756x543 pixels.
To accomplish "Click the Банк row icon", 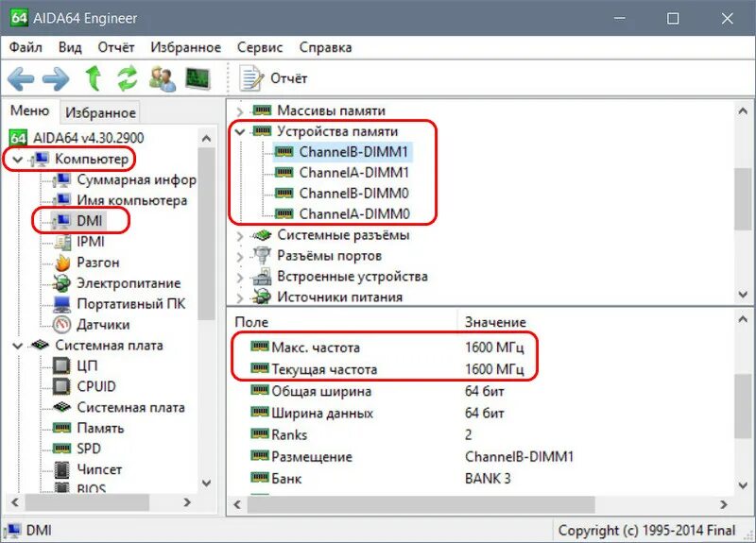I will [259, 478].
